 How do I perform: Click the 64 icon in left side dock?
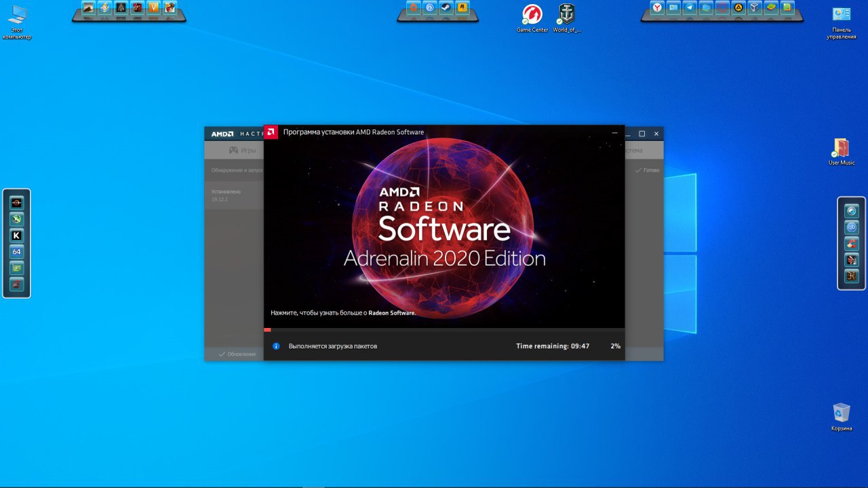click(17, 251)
